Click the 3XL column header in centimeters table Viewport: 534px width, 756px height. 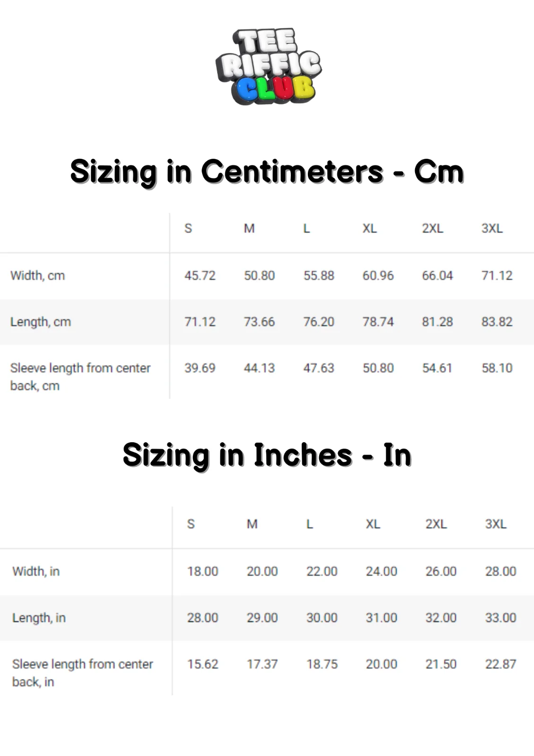(492, 229)
